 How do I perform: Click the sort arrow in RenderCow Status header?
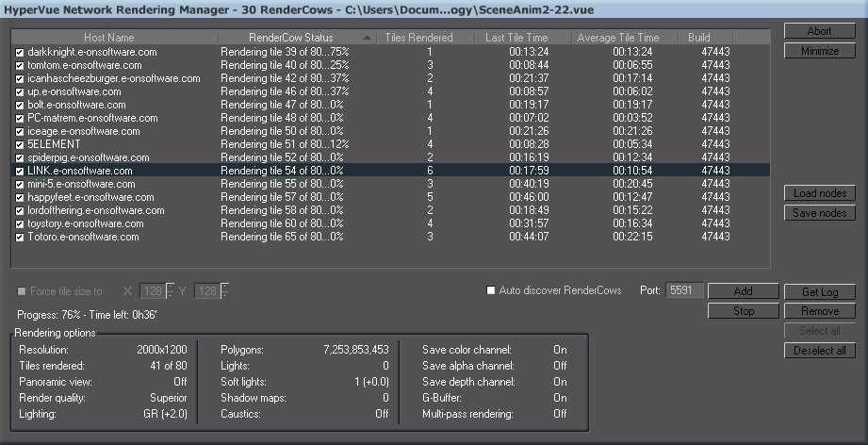click(367, 39)
